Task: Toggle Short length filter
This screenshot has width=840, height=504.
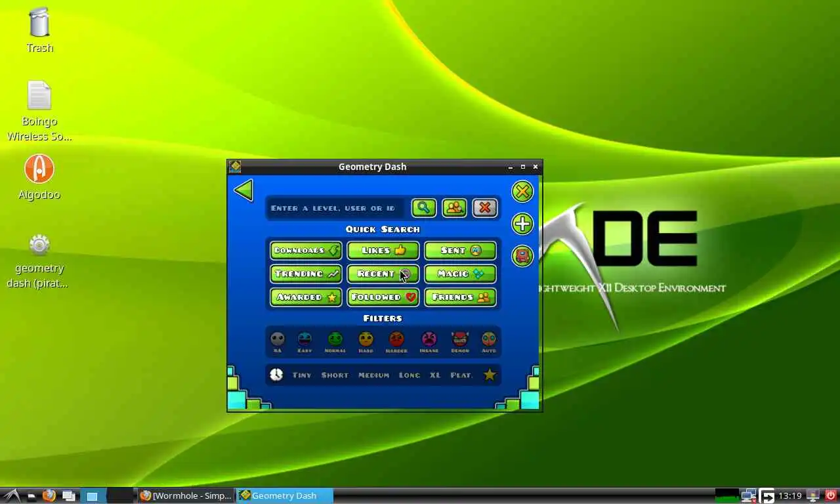Action: [x=335, y=375]
